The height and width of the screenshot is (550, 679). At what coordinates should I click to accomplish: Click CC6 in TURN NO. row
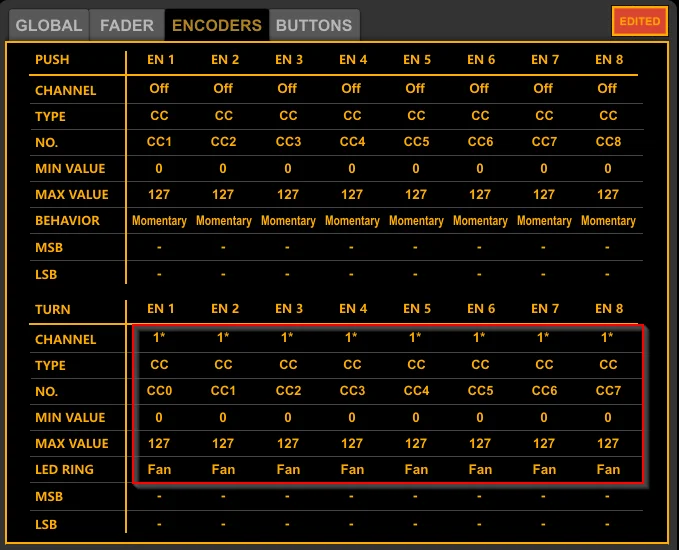544,391
